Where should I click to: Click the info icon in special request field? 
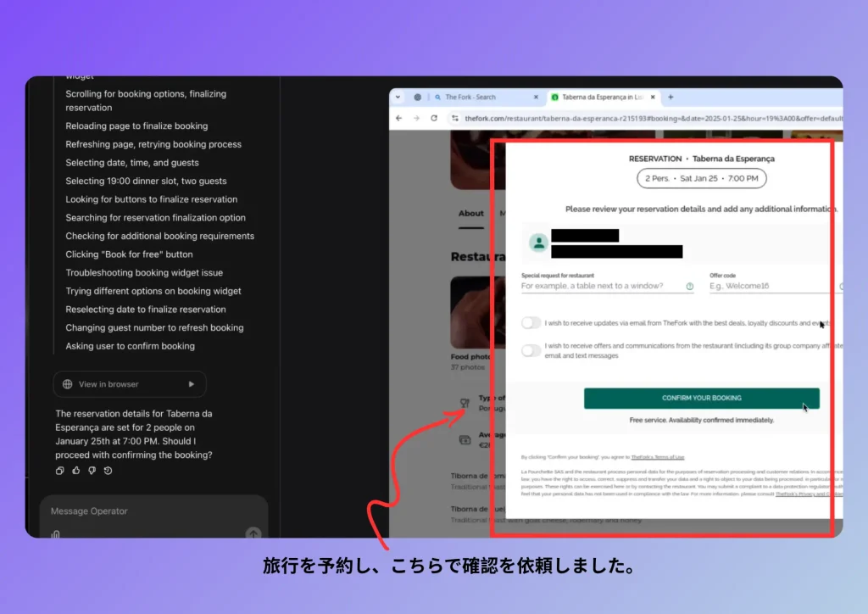(x=690, y=287)
